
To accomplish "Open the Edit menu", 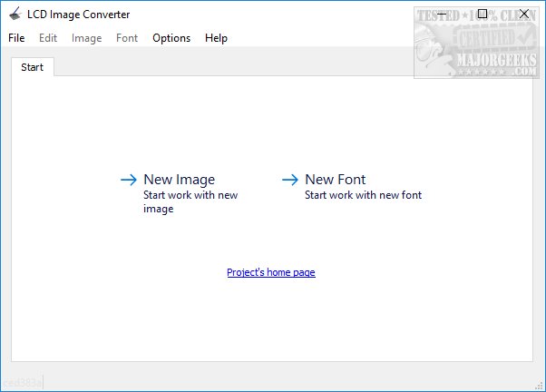I will tap(48, 38).
